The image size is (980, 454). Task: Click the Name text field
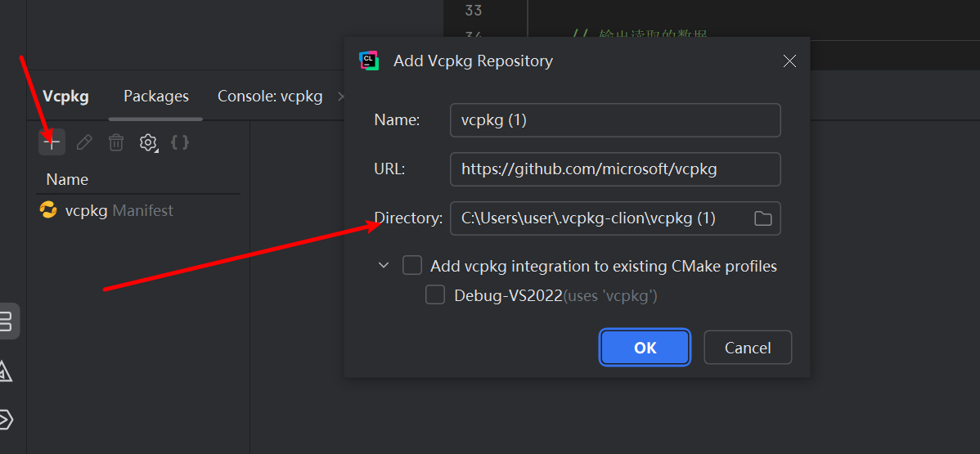tap(614, 120)
